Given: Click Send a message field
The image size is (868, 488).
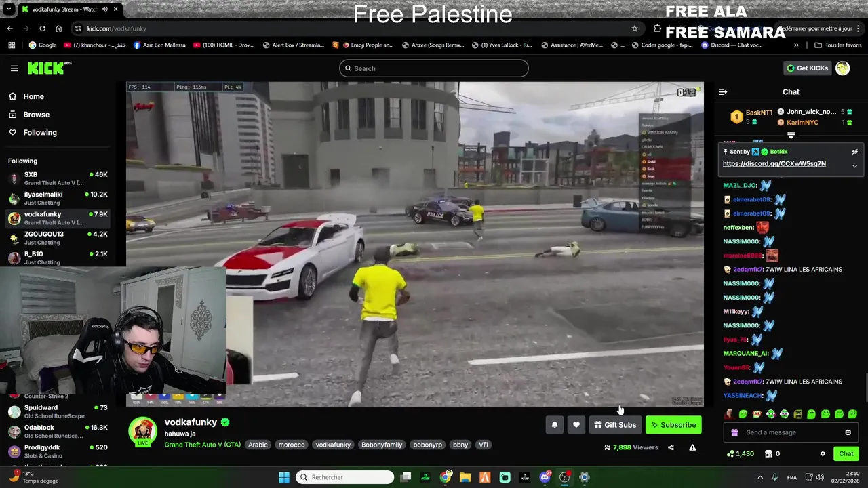Looking at the screenshot, I should pos(791,432).
